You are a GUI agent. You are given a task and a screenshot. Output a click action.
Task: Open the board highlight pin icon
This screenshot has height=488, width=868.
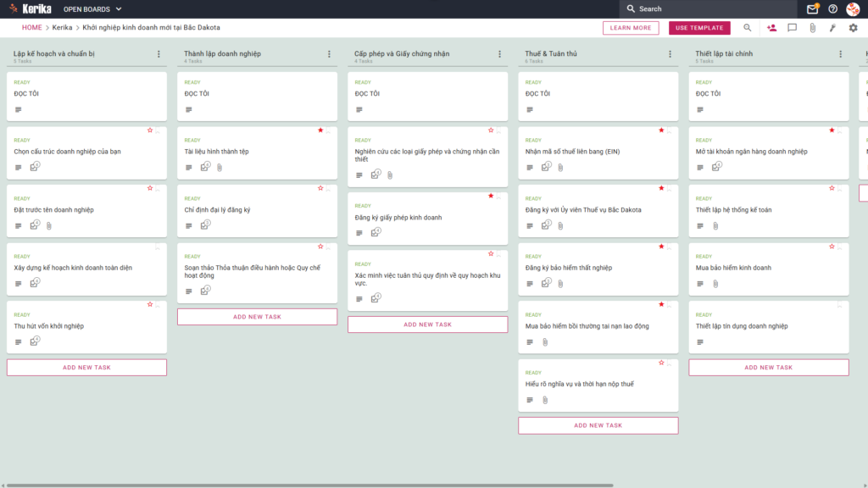(832, 28)
